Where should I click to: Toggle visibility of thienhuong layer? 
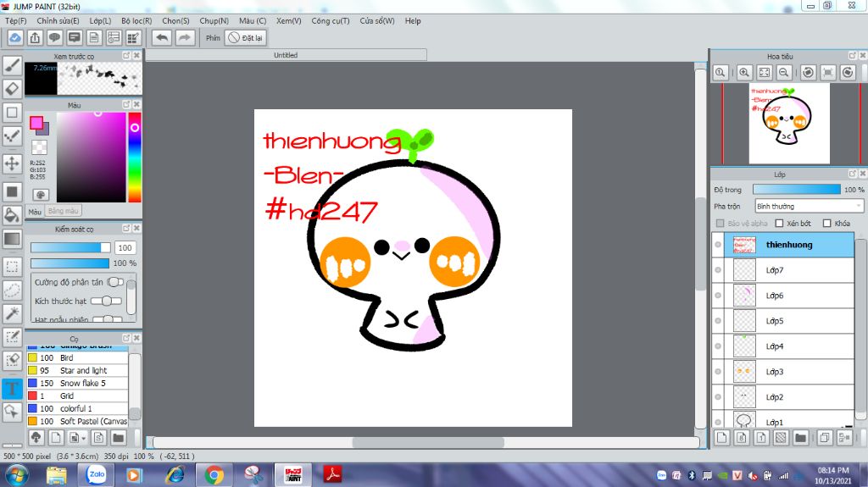coord(718,245)
